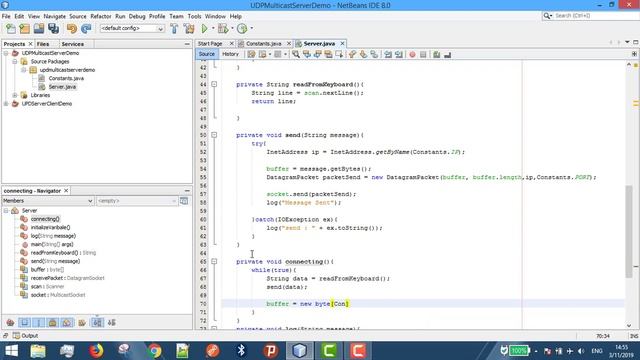Screen dimensions: 640x360
Task: Open the Navigator Members dropdown
Action: (90, 201)
